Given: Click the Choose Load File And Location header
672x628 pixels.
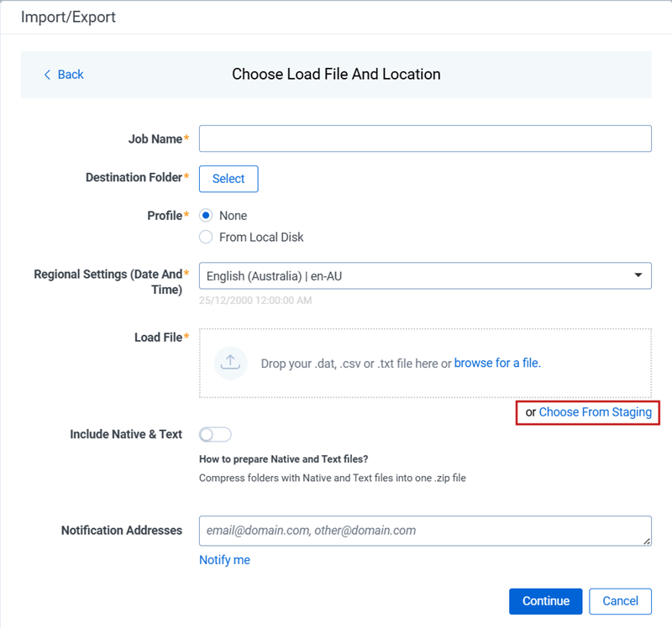Looking at the screenshot, I should [336, 74].
